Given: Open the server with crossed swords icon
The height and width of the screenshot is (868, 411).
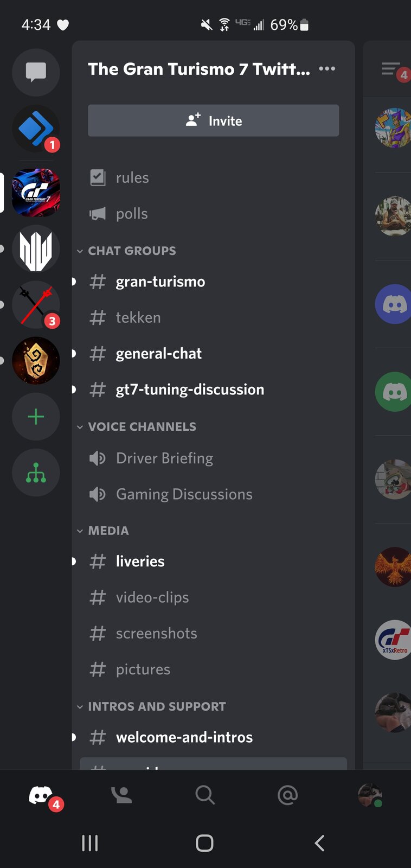Looking at the screenshot, I should pos(36,305).
